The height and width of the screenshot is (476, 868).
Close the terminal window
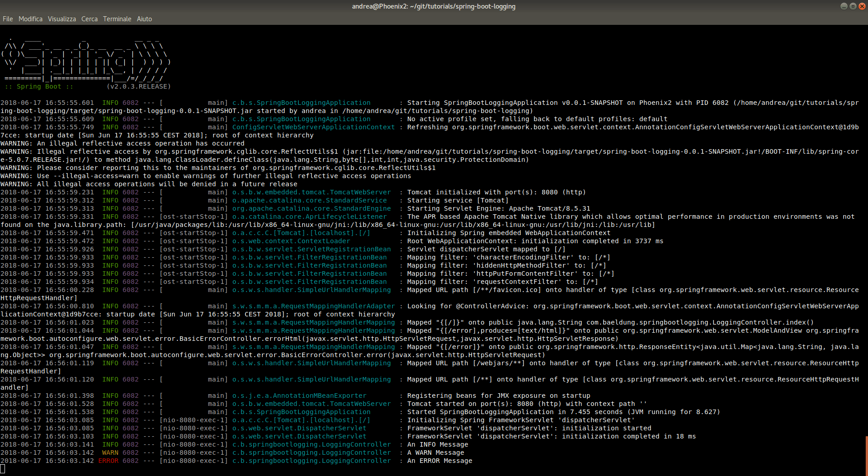862,6
